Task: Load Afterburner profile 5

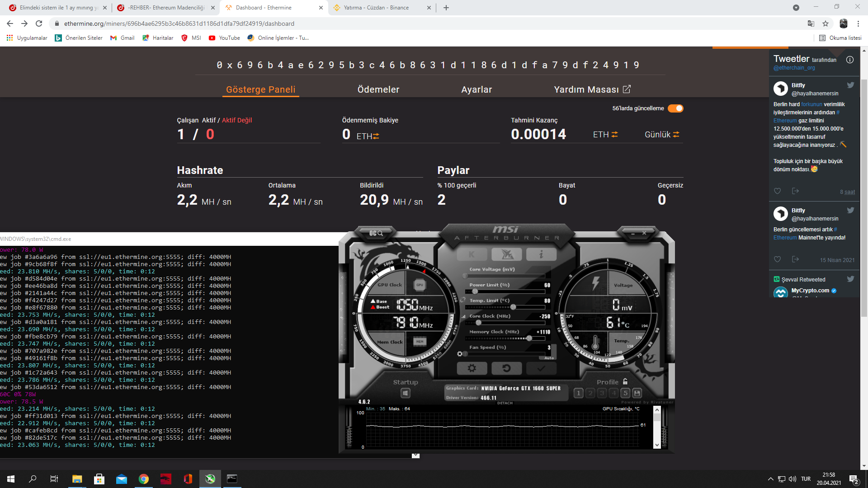Action: point(626,393)
